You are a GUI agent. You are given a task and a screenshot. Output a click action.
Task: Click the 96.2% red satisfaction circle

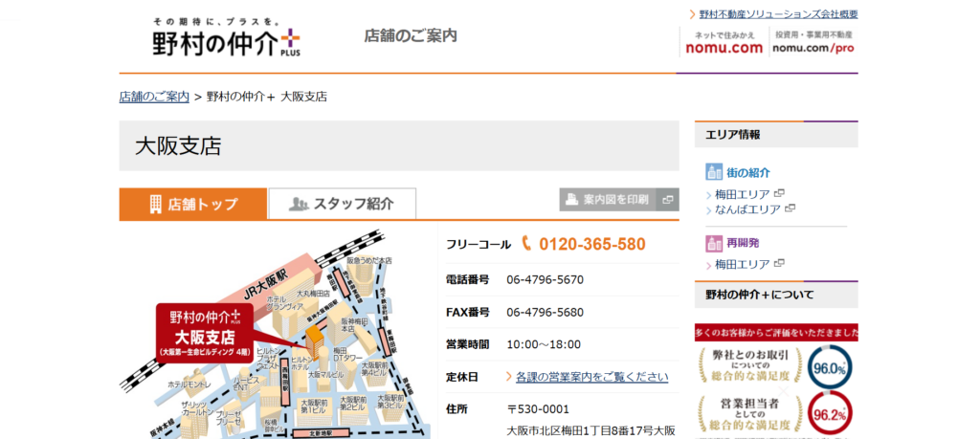(x=830, y=414)
